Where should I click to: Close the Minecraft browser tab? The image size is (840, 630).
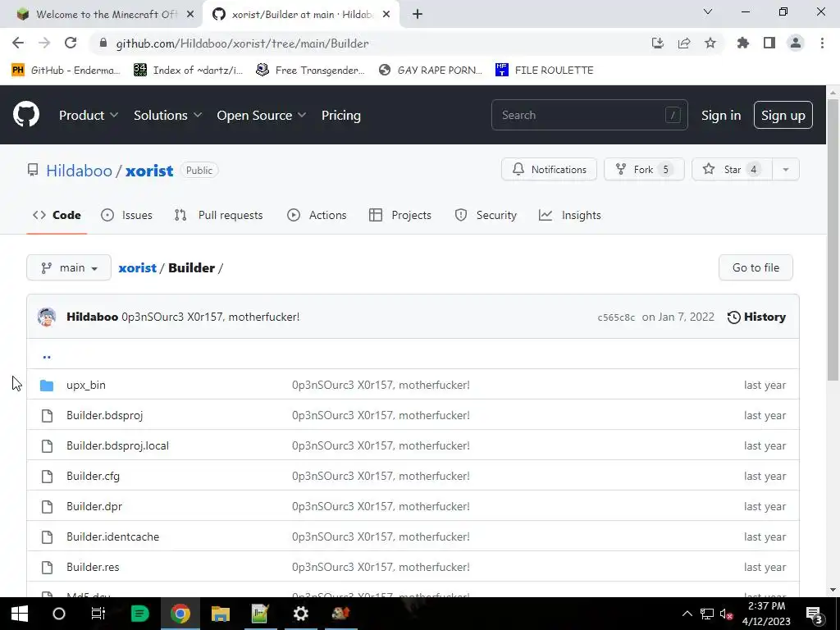click(x=190, y=14)
